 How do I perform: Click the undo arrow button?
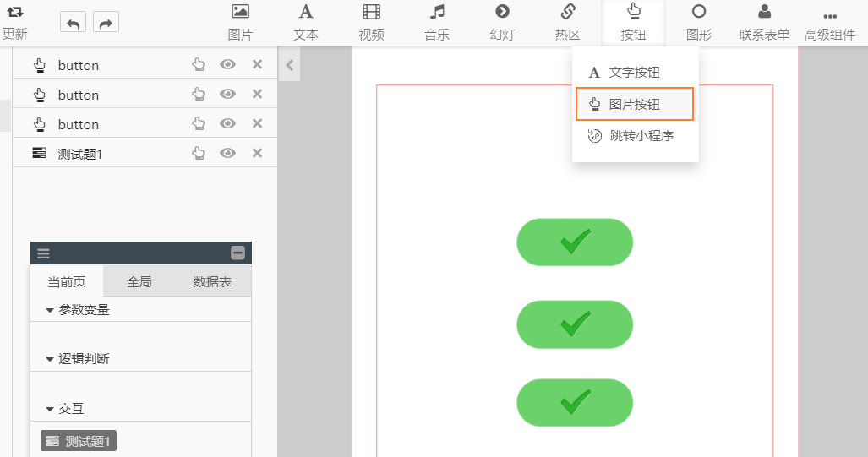coord(73,23)
